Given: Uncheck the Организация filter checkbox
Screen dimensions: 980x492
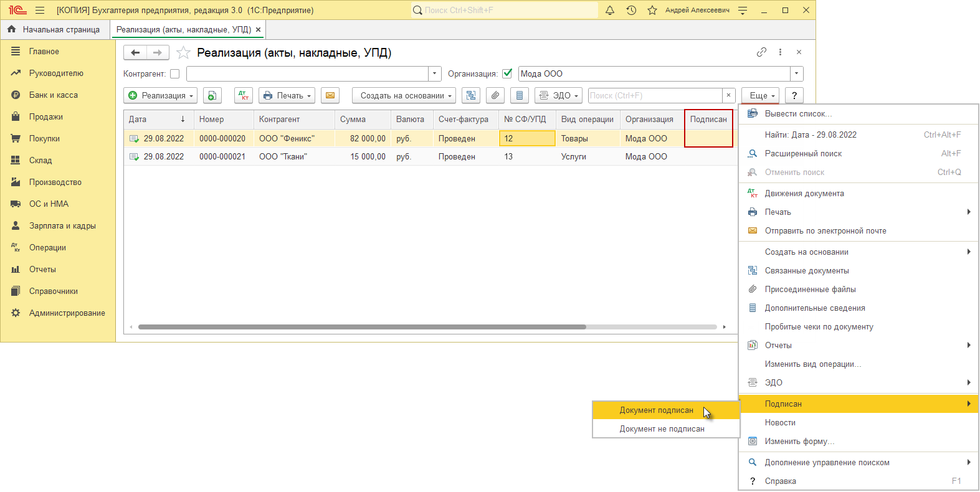Looking at the screenshot, I should [x=507, y=73].
